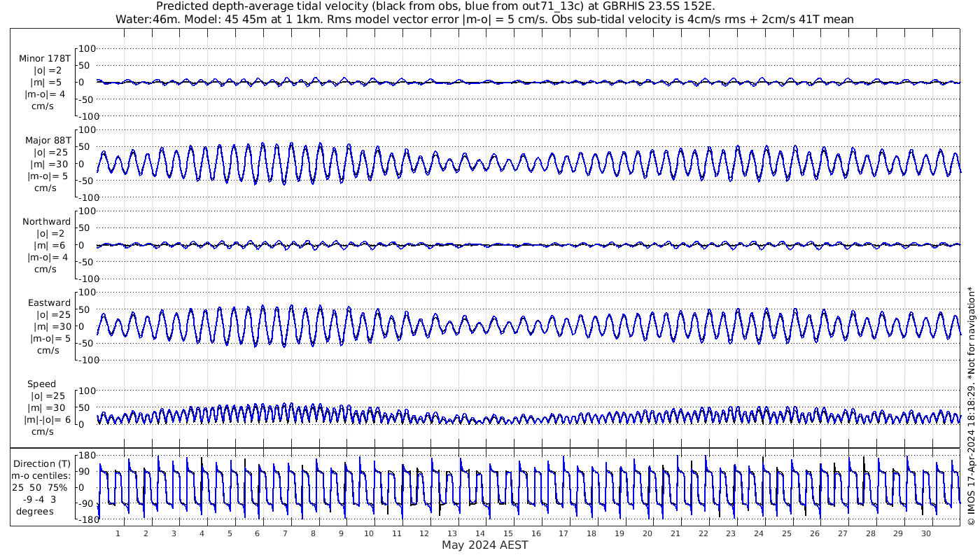The width and height of the screenshot is (980, 560).
Task: Click the 'Eastward' panel label
Action: tap(49, 303)
